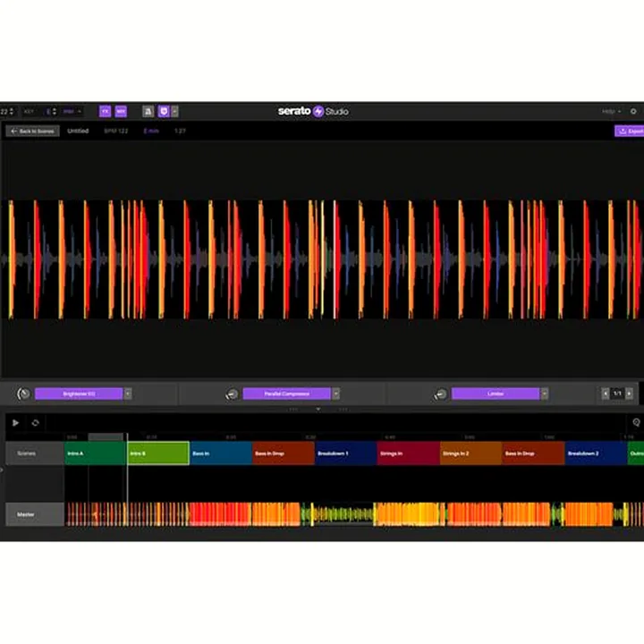
Task: Adjust the Brightener EQ knob
Action: pos(23,394)
